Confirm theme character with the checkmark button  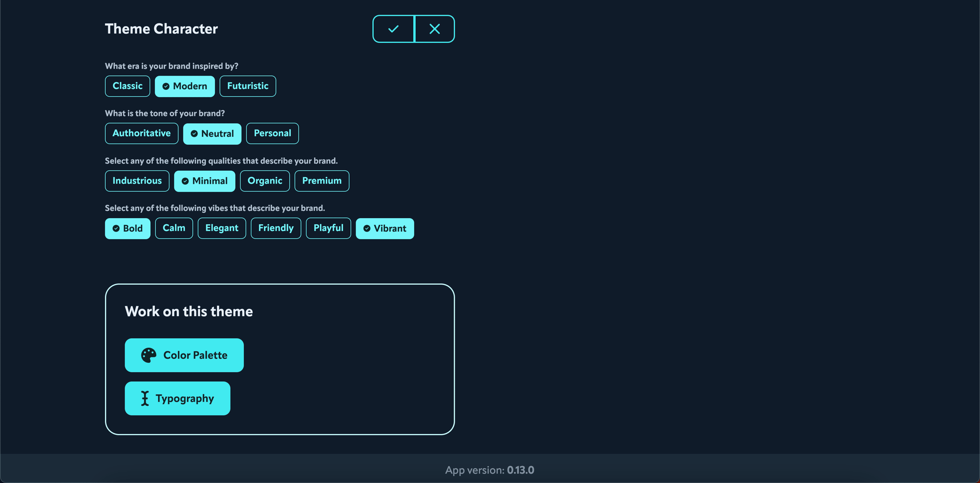point(394,29)
